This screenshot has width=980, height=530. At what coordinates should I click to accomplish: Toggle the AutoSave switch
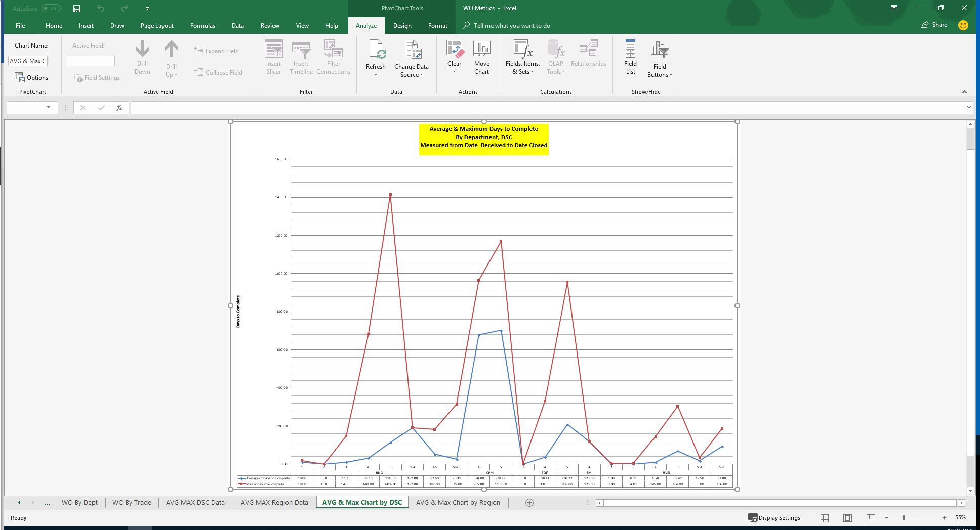point(51,8)
